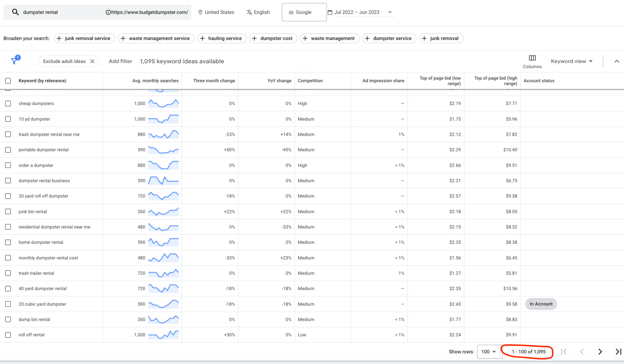The width and height of the screenshot is (624, 364).
Task: Click trend sparkline for cheap dumpsters
Action: click(x=163, y=103)
